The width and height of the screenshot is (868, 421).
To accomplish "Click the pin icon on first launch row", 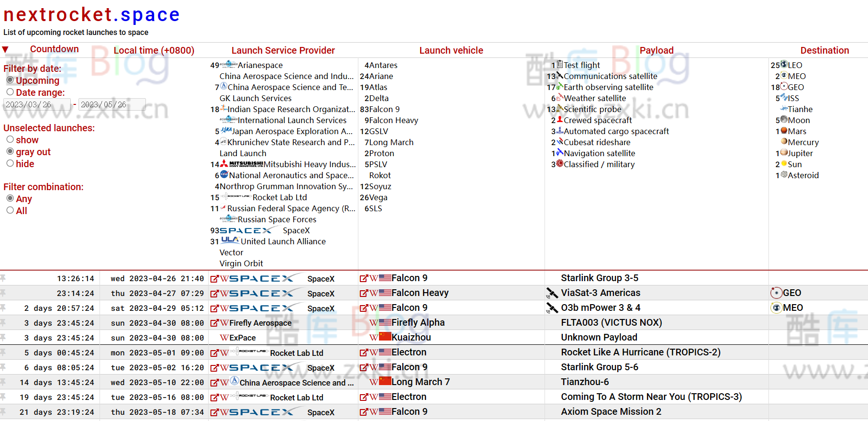I will point(3,278).
